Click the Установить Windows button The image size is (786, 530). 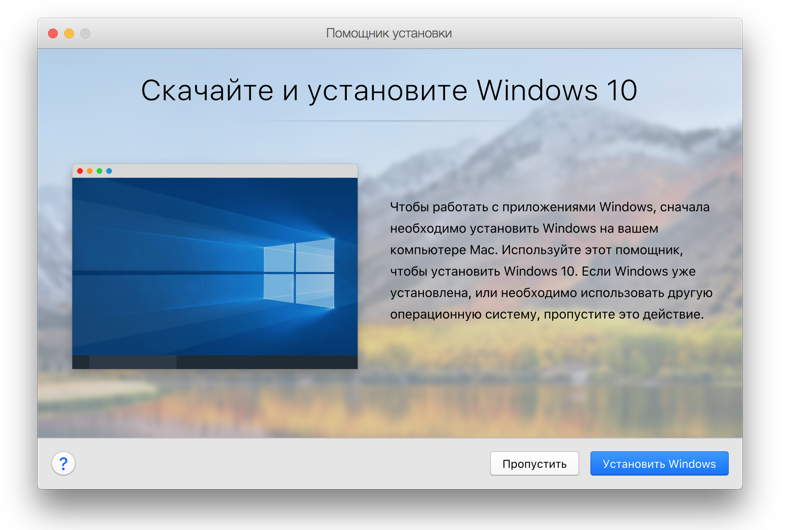click(659, 464)
